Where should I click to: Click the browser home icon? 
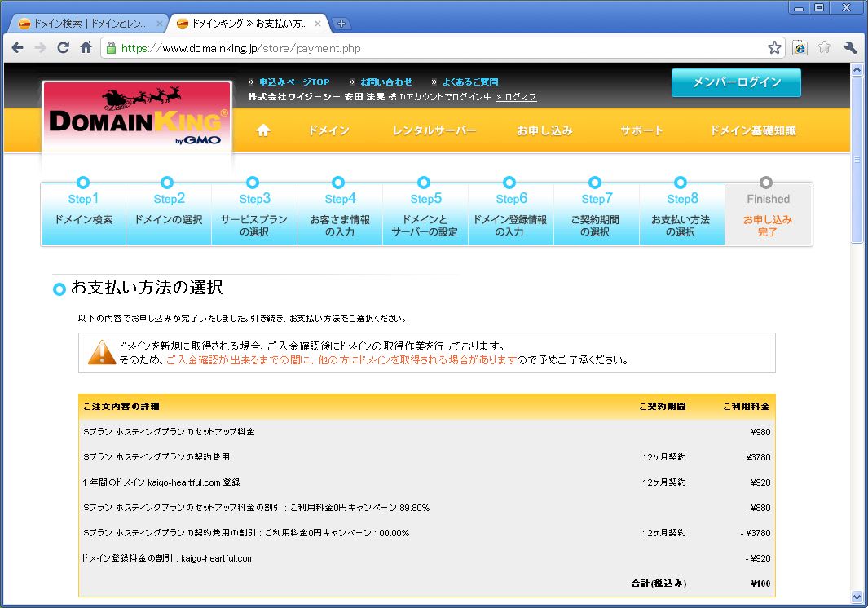pyautogui.click(x=86, y=48)
